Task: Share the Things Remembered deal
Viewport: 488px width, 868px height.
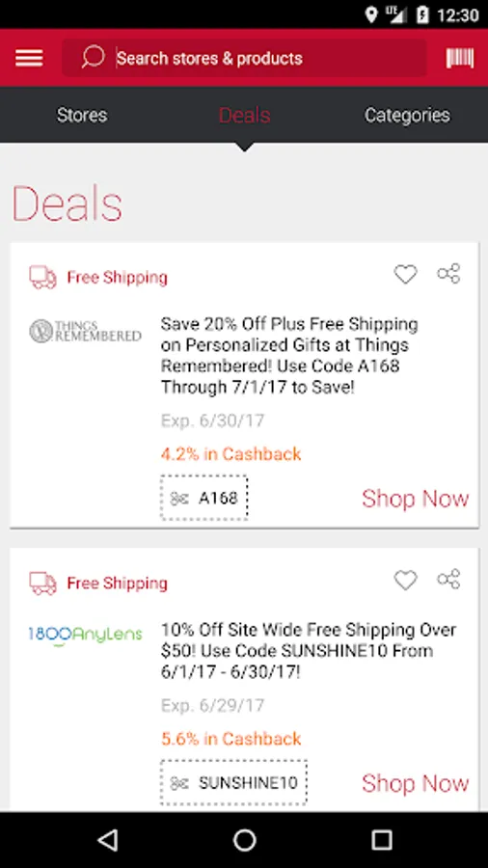Action: coord(448,274)
